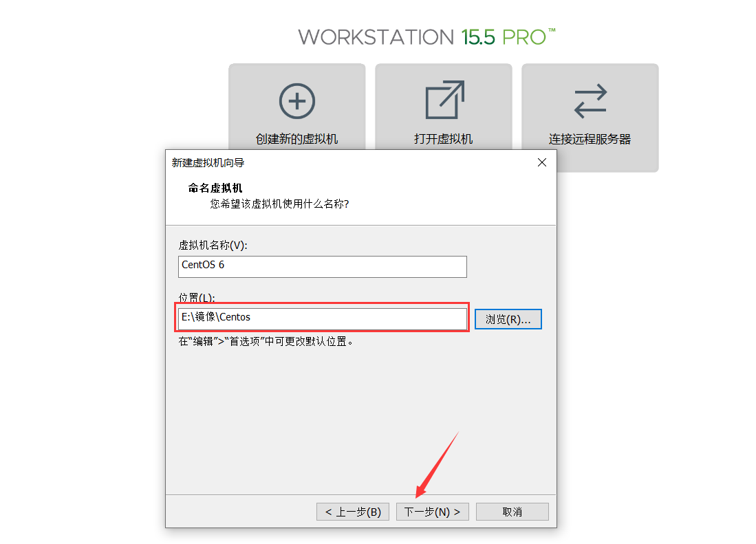This screenshot has height=544, width=756.
Task: Click the 打开虚拟机 label
Action: pos(443,139)
